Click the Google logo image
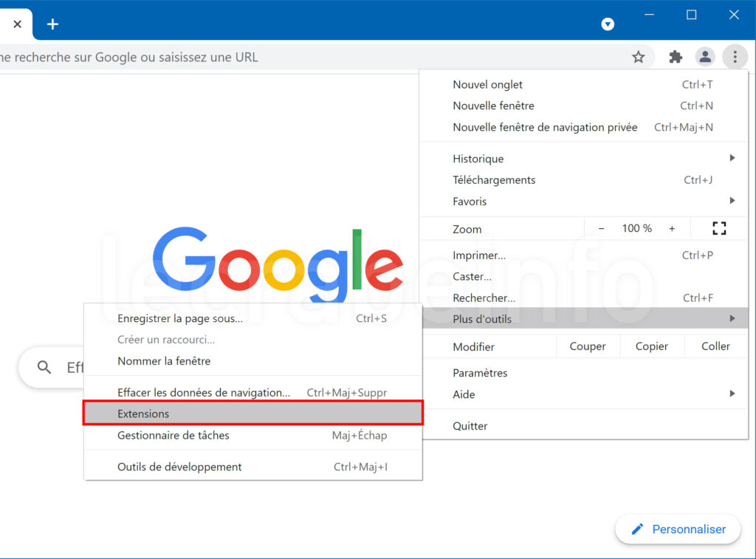Image resolution: width=756 pixels, height=559 pixels. pos(278,264)
